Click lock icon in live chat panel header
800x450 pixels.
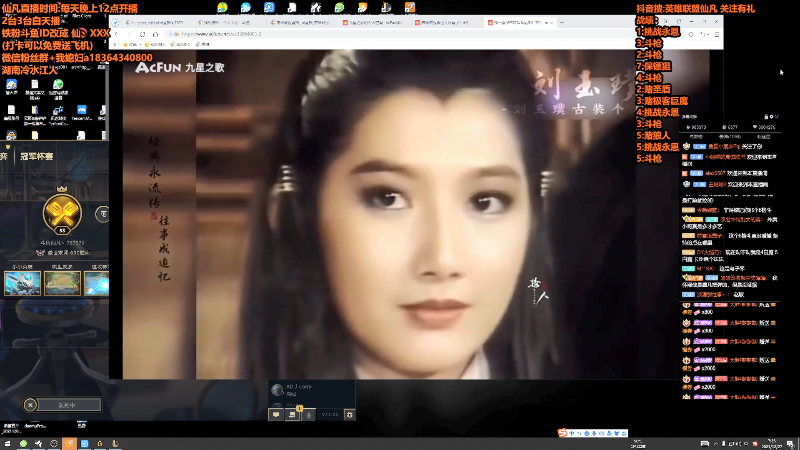coord(766,117)
